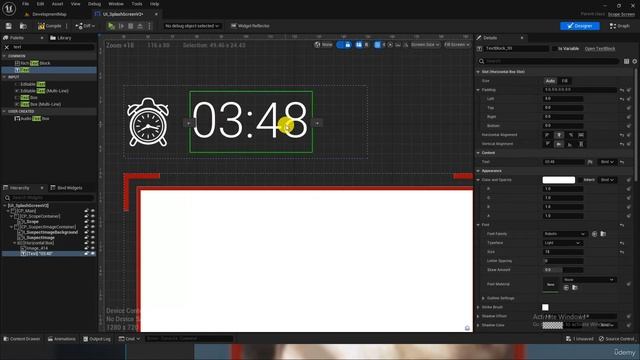Click the stop playback icon in toolbar
The height and width of the screenshot is (360, 640).
[131, 26]
